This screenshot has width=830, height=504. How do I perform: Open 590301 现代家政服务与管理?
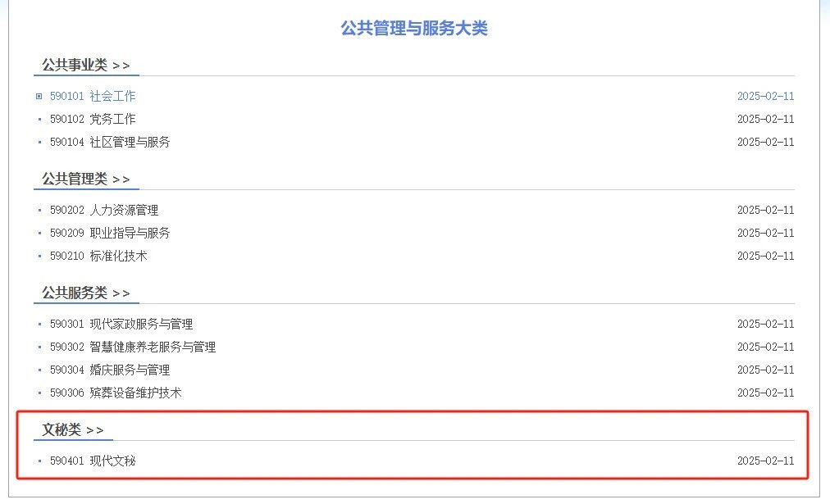point(121,324)
